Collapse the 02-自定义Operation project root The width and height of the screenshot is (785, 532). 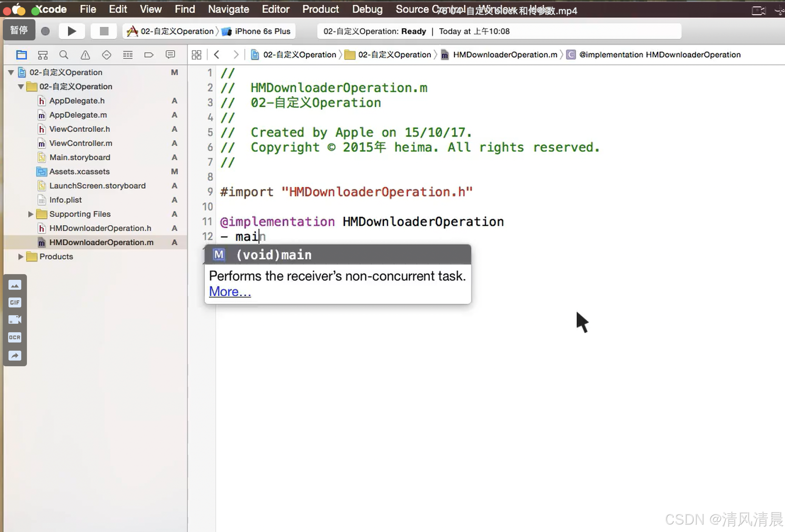pos(11,73)
